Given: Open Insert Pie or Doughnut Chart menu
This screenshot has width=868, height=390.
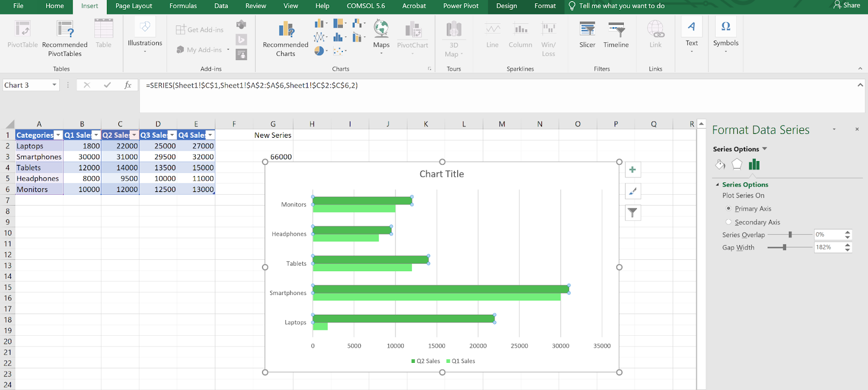Looking at the screenshot, I should pyautogui.click(x=321, y=51).
